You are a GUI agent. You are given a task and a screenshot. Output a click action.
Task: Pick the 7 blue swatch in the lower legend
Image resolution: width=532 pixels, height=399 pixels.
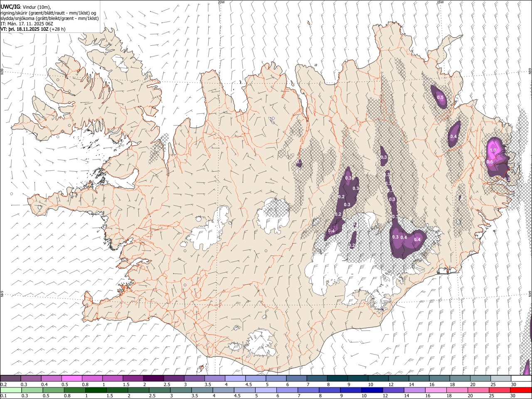click(308, 390)
